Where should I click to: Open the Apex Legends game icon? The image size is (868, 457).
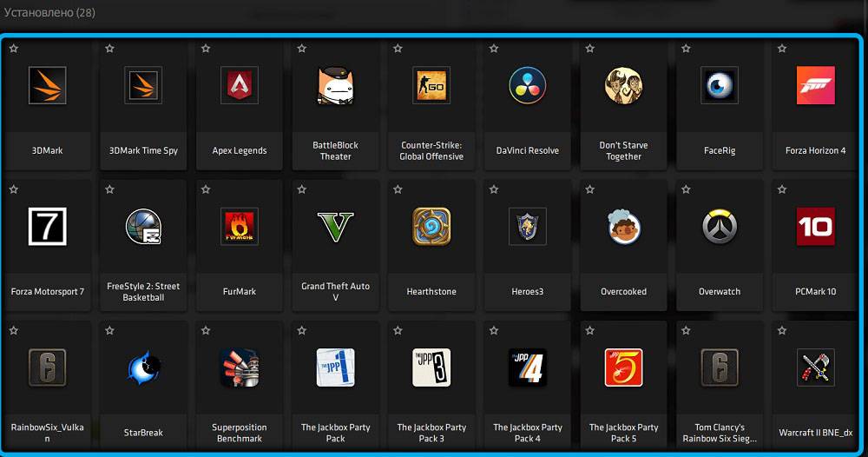click(x=239, y=85)
